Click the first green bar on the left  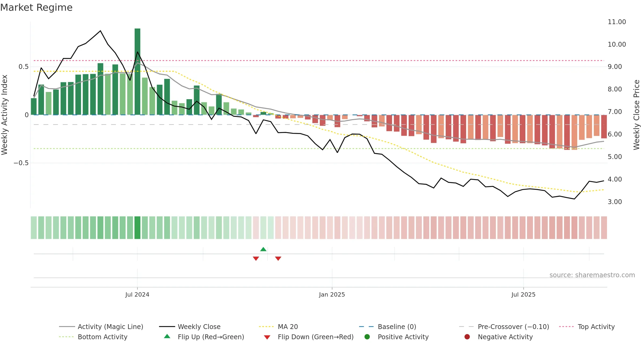34,106
